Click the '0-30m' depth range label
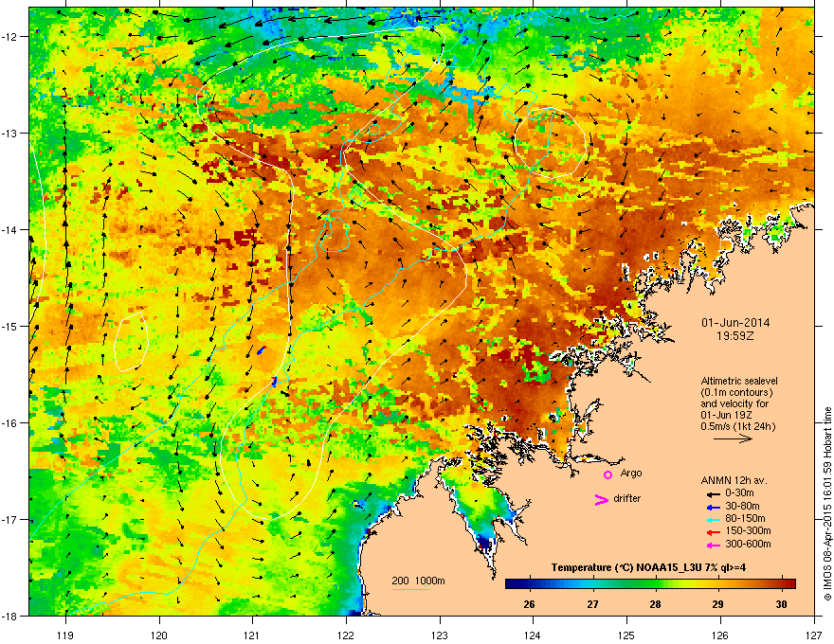This screenshot has width=834, height=644. tap(739, 493)
